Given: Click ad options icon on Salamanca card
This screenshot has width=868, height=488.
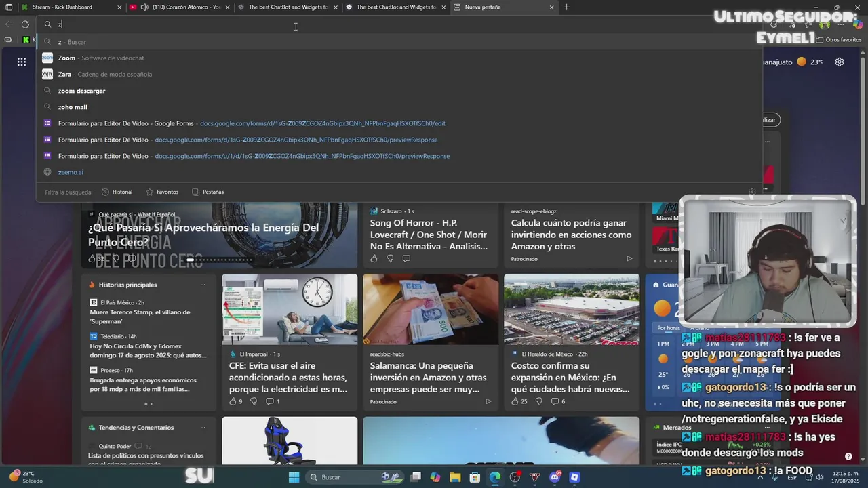Looking at the screenshot, I should [x=488, y=401].
